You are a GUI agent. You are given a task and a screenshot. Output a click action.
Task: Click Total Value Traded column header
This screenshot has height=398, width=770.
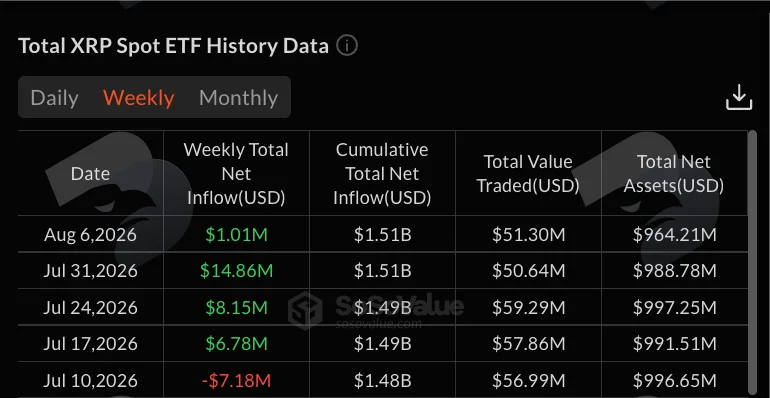coord(528,173)
